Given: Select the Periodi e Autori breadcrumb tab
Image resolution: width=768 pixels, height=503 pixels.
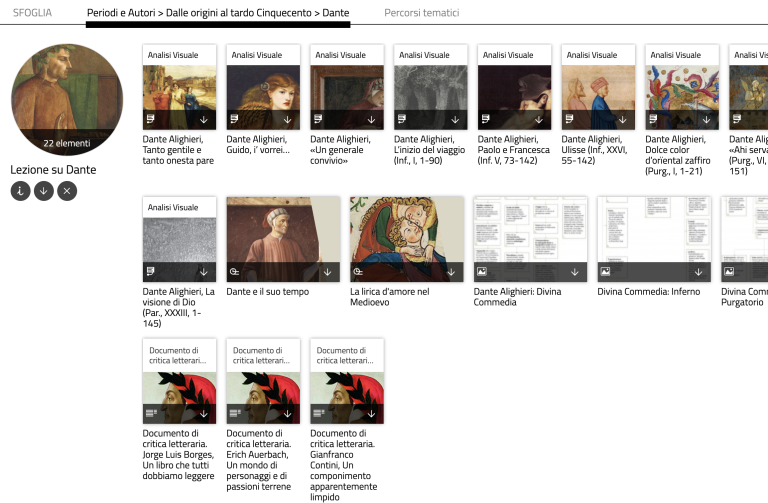Looking at the screenshot, I should (x=218, y=13).
